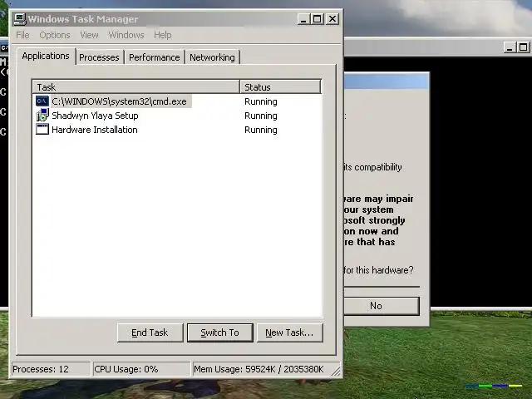The height and width of the screenshot is (399, 532).
Task: Click the End Task button
Action: (150, 332)
